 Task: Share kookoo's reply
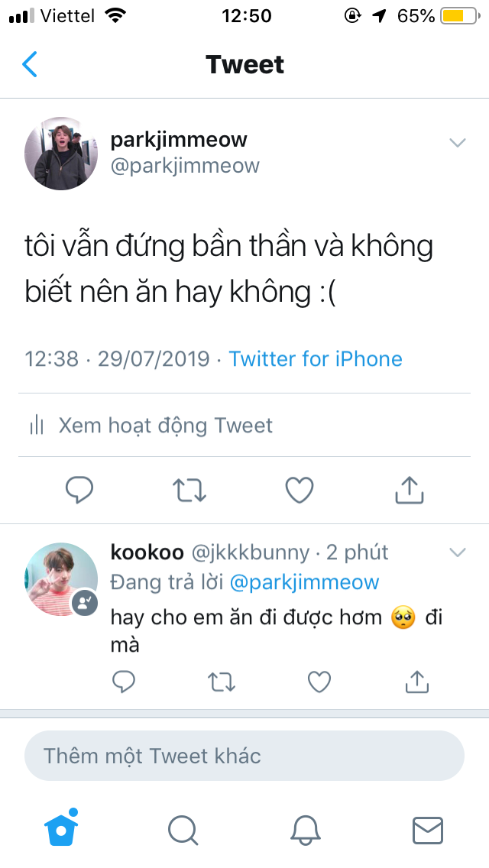coord(417,682)
